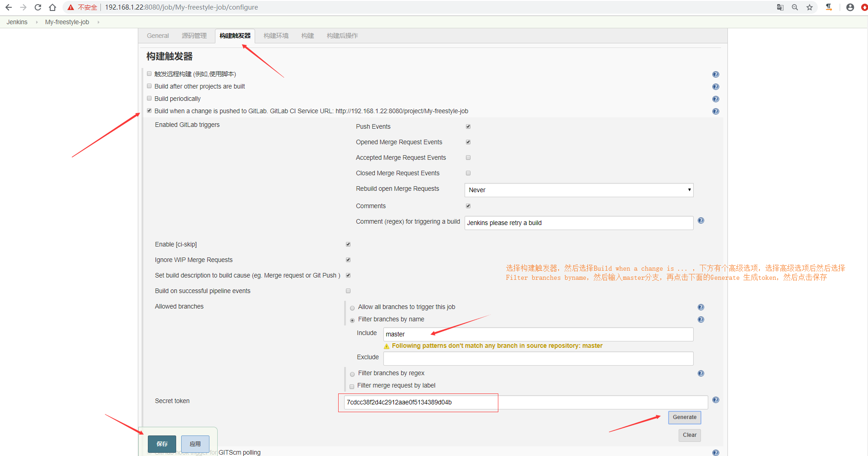The image size is (868, 456).
Task: Click the browser forward arrow
Action: click(23, 7)
